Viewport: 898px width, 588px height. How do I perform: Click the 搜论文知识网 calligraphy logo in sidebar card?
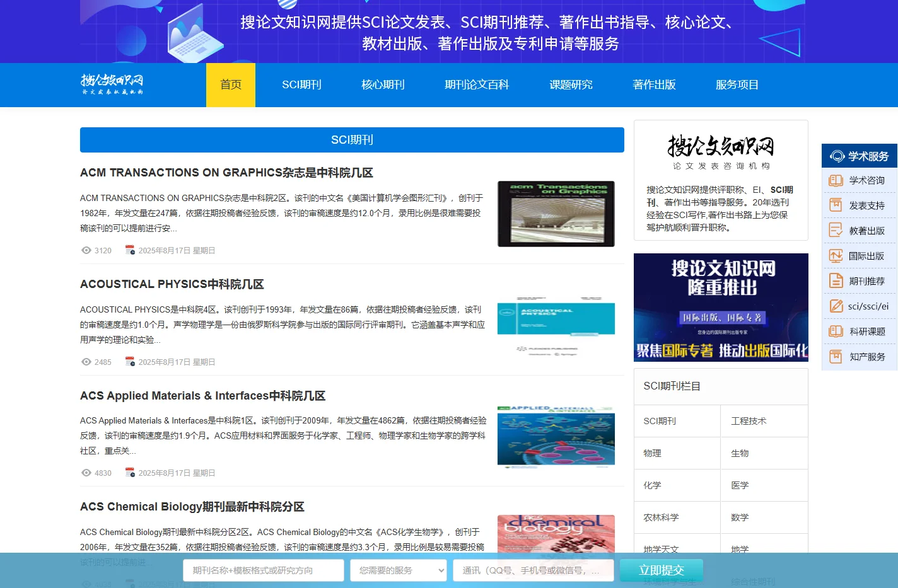click(x=721, y=151)
